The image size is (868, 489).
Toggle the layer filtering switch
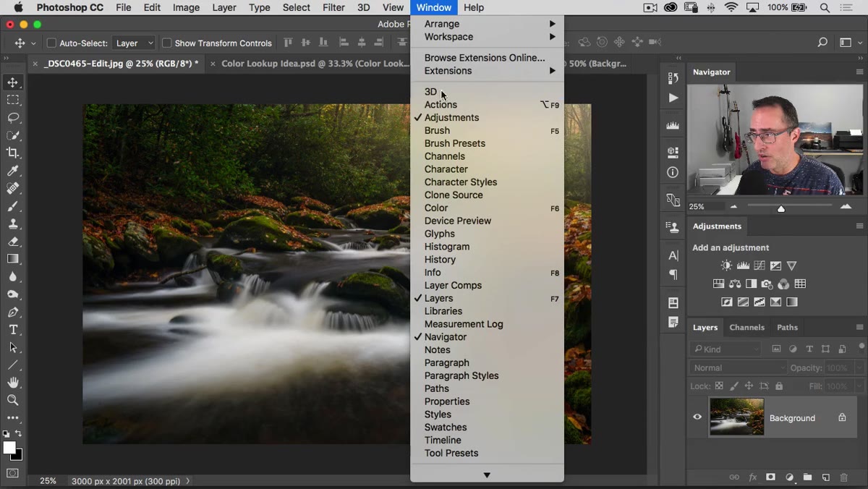click(861, 348)
